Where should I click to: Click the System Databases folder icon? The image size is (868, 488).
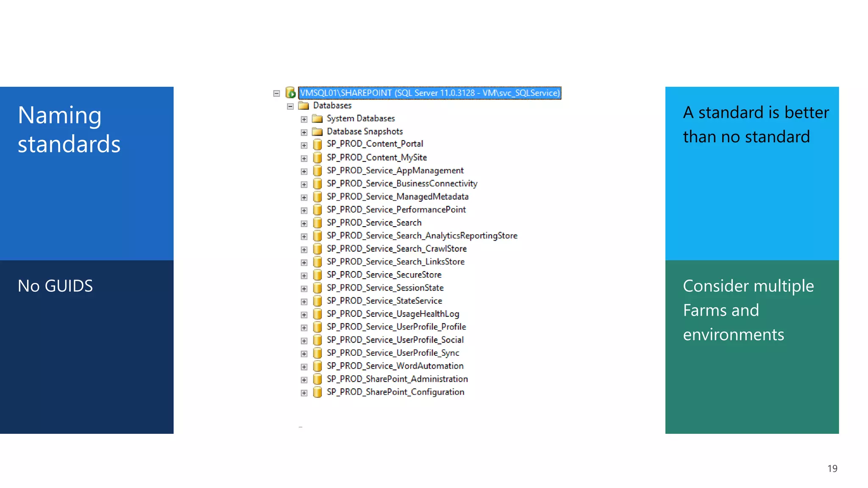tap(317, 119)
